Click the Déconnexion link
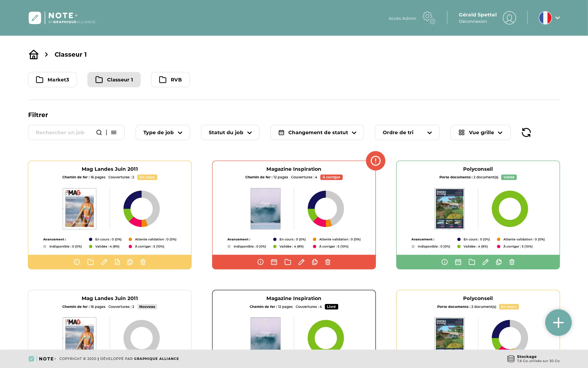Image resolution: width=588 pixels, height=368 pixels. 473,22
